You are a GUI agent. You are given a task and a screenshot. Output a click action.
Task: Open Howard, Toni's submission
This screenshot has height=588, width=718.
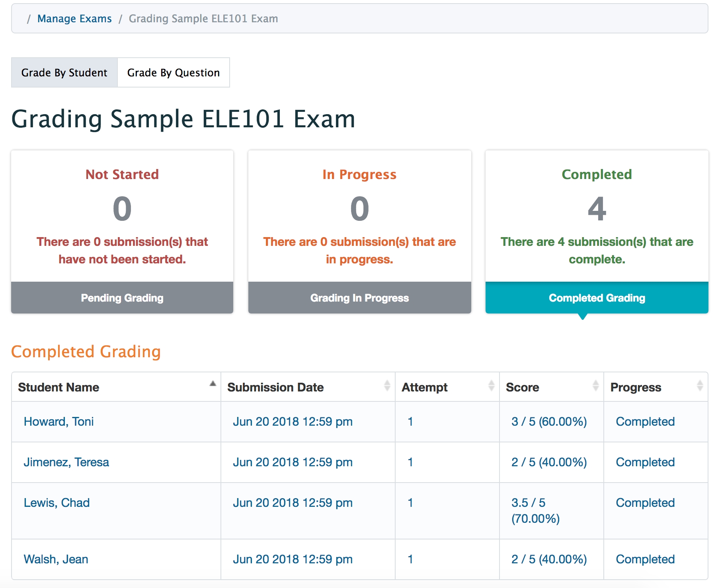pyautogui.click(x=59, y=422)
